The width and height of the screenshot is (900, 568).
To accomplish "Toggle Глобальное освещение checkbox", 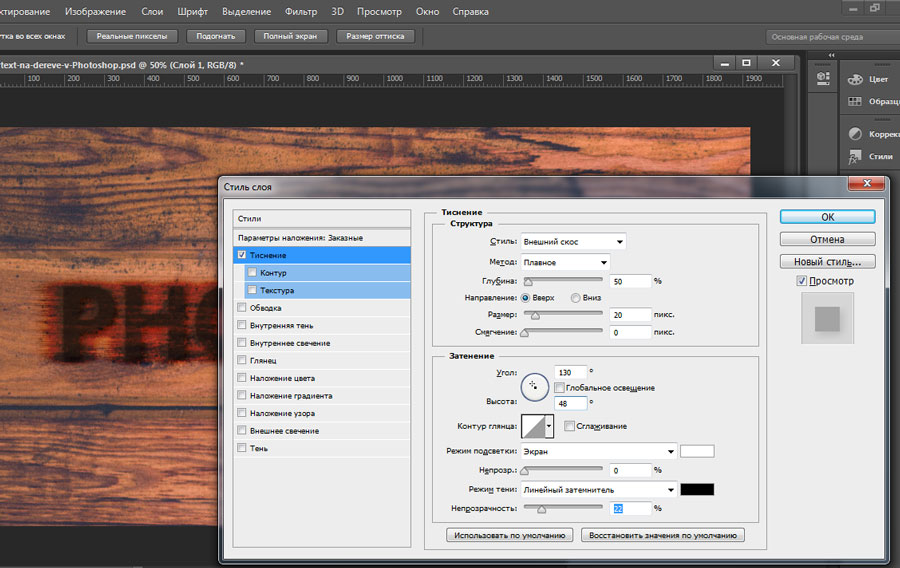I will pyautogui.click(x=559, y=388).
